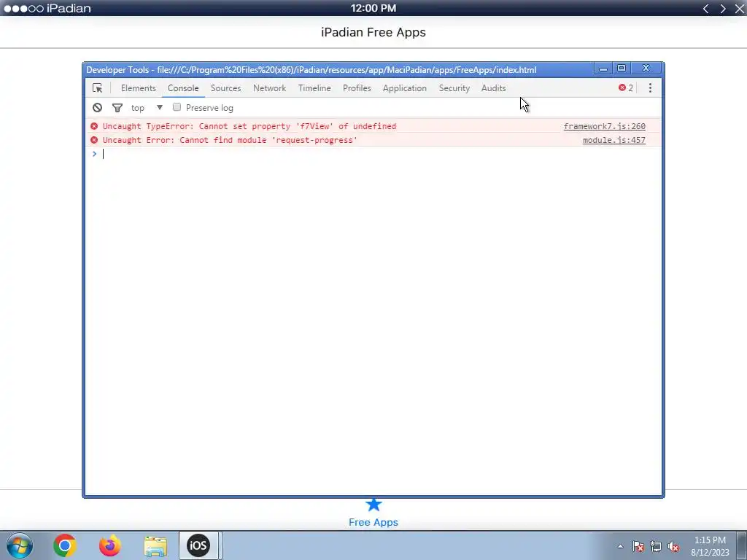
Task: Open the module.js:457 source link
Action: pyautogui.click(x=614, y=140)
